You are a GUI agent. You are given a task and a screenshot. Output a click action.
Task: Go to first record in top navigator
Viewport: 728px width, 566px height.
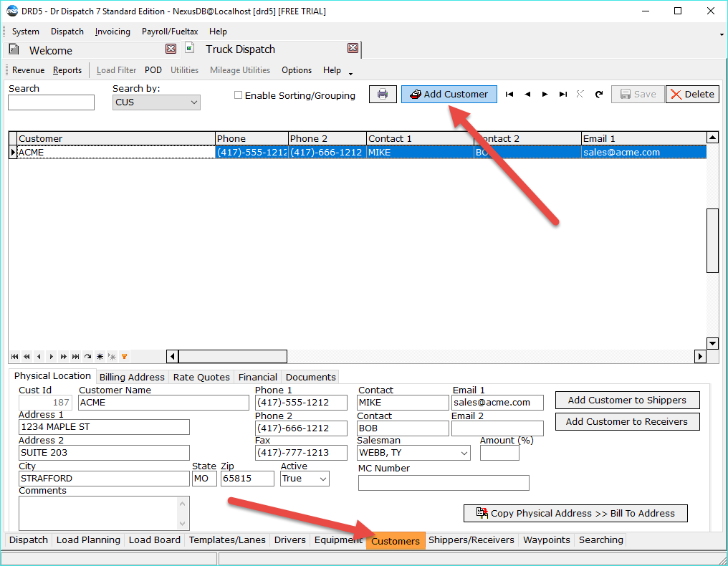(x=509, y=95)
